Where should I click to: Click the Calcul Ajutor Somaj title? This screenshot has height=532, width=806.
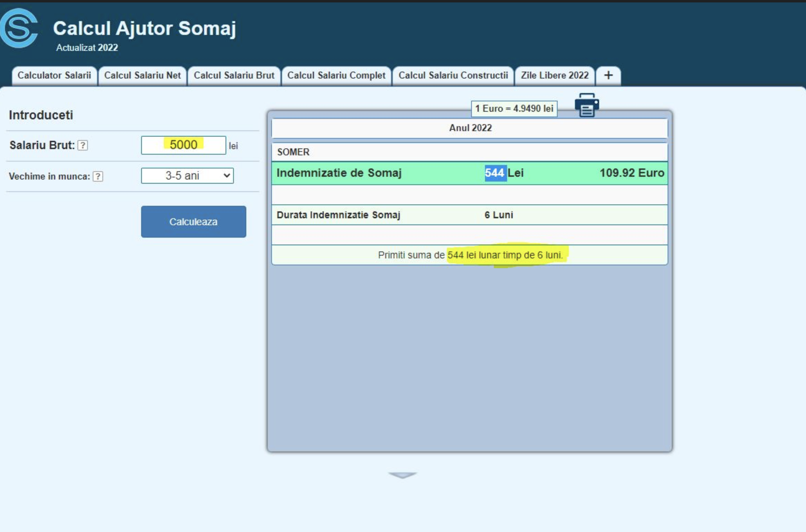(144, 28)
